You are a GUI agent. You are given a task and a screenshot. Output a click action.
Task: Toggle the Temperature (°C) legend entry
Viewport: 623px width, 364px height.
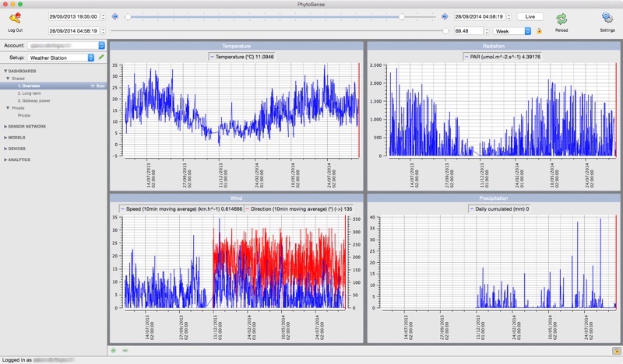pyautogui.click(x=242, y=57)
